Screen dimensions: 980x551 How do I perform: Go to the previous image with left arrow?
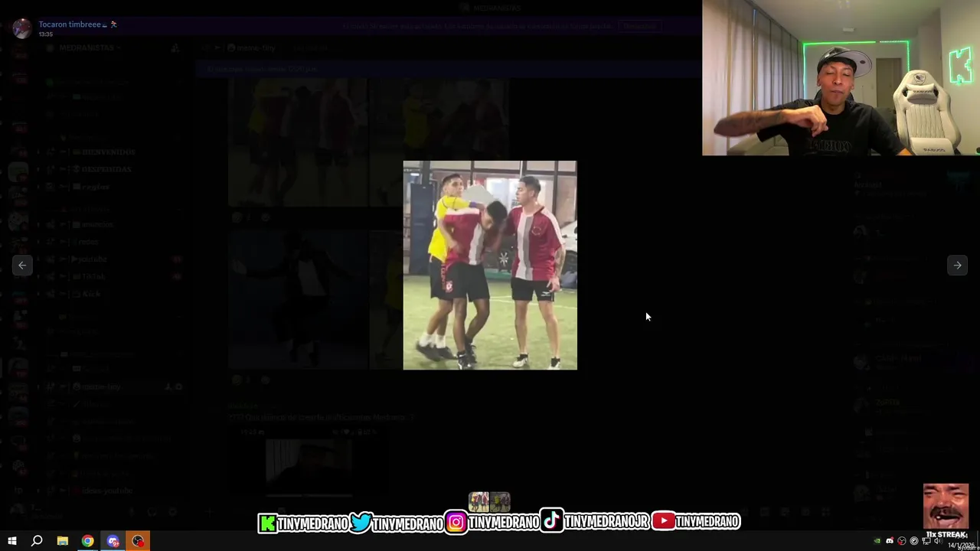[x=22, y=265]
